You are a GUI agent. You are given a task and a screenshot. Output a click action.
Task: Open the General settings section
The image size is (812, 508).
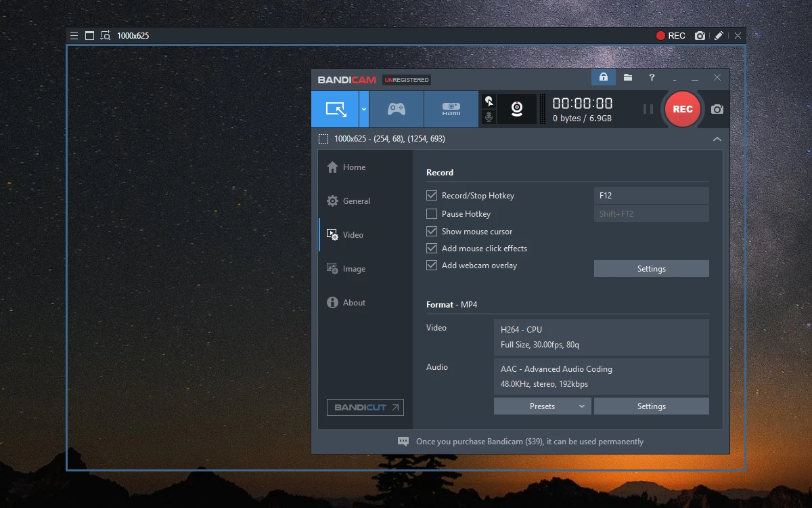click(355, 200)
